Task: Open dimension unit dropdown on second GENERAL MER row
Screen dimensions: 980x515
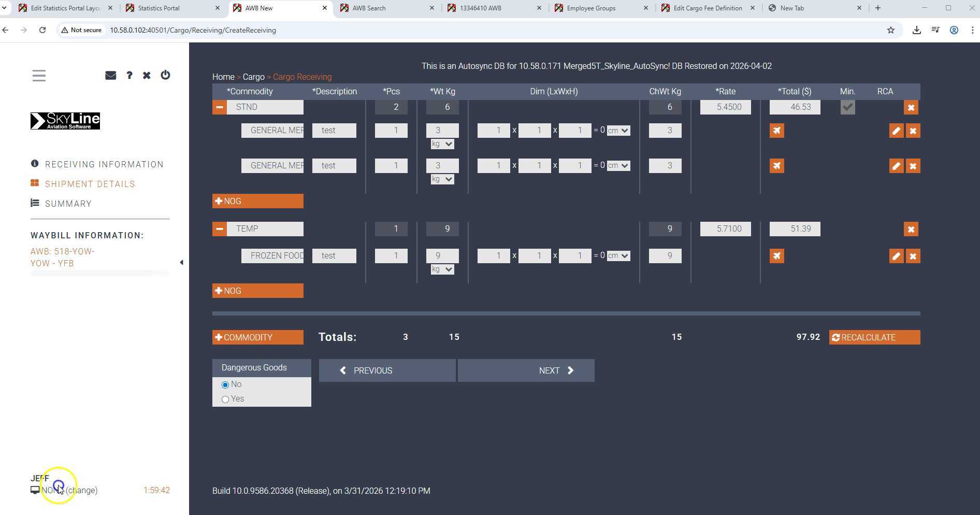Action: pyautogui.click(x=618, y=166)
